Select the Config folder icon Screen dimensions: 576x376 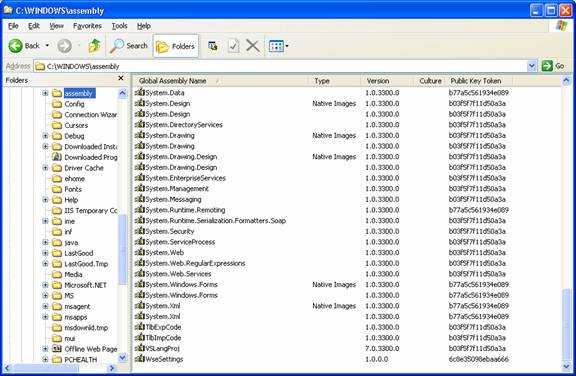point(57,104)
